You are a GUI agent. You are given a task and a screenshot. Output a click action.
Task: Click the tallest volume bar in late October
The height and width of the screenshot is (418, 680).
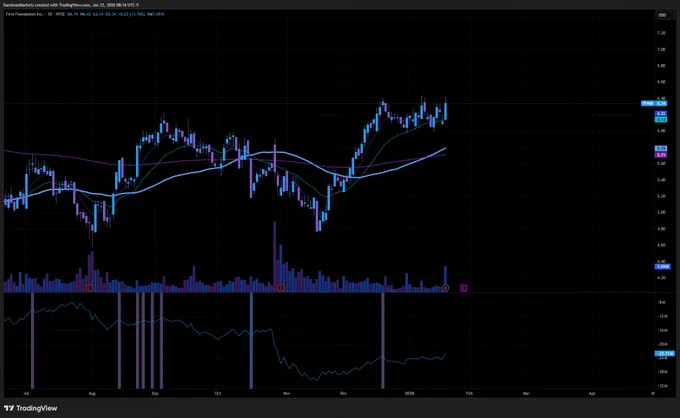274,257
